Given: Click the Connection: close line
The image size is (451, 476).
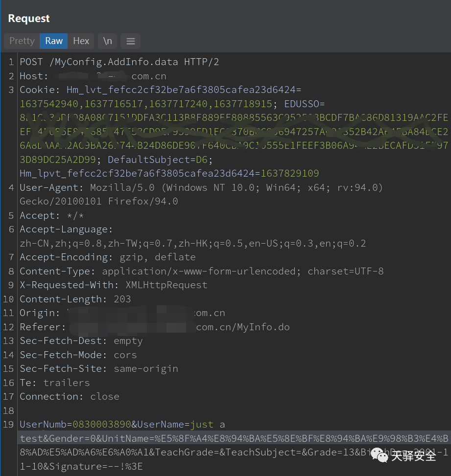Looking at the screenshot, I should click(70, 397).
